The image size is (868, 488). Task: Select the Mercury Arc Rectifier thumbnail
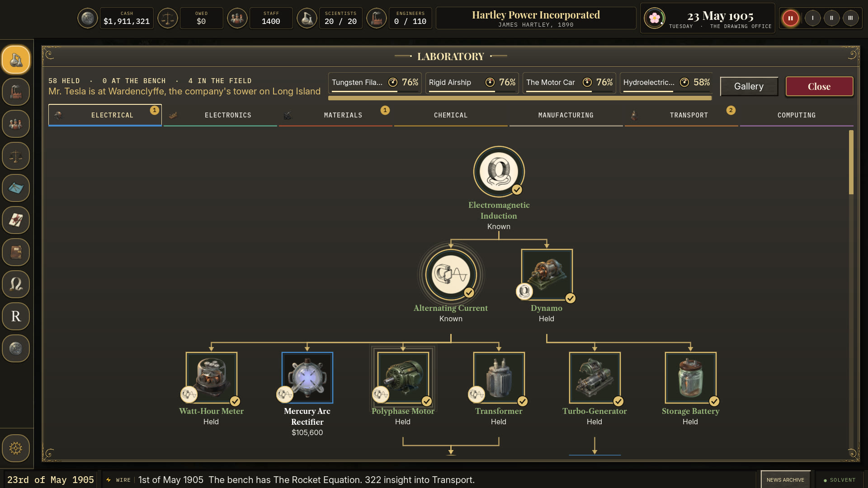pos(307,378)
